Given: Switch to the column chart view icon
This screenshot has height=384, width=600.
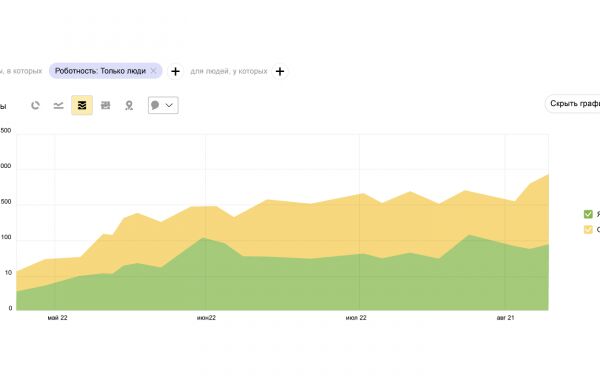Looking at the screenshot, I should coord(106,105).
